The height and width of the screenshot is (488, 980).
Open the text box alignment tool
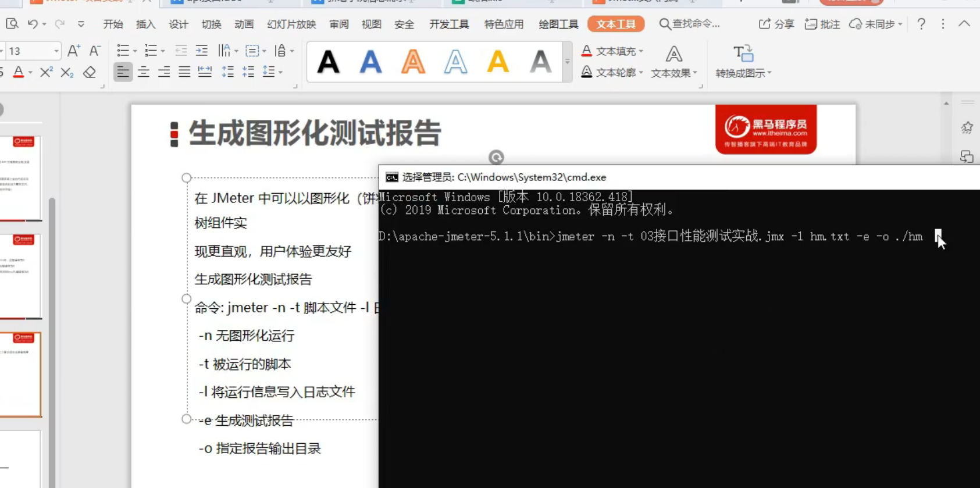[x=252, y=51]
